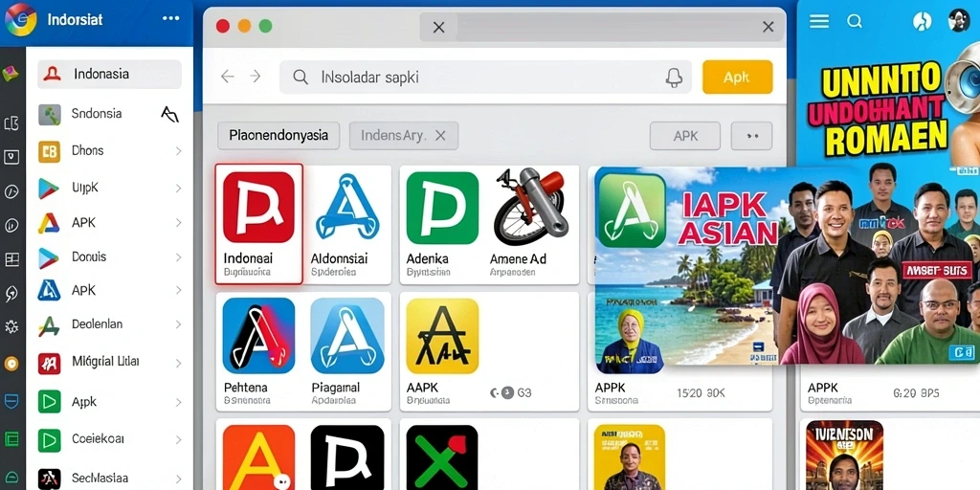
Task: Click the search magnifier in address field
Action: tap(301, 77)
